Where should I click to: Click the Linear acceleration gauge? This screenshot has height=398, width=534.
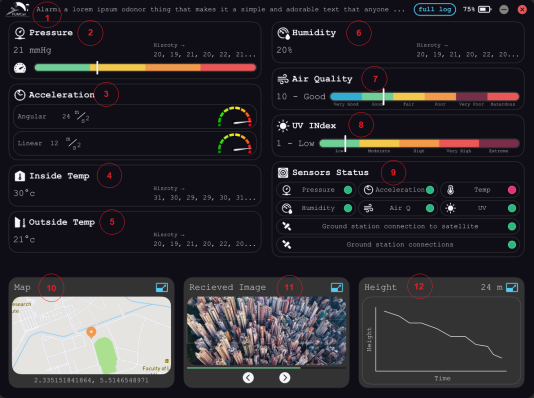tap(235, 143)
